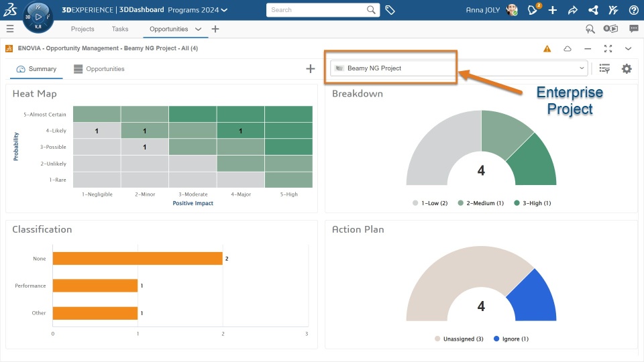
Task: Click the orange warning triangle icon
Action: pyautogui.click(x=547, y=49)
